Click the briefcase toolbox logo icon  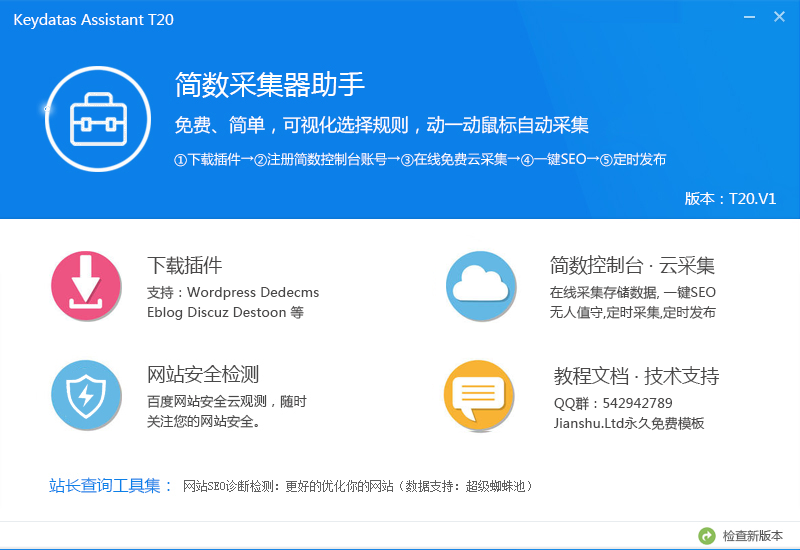[x=98, y=119]
